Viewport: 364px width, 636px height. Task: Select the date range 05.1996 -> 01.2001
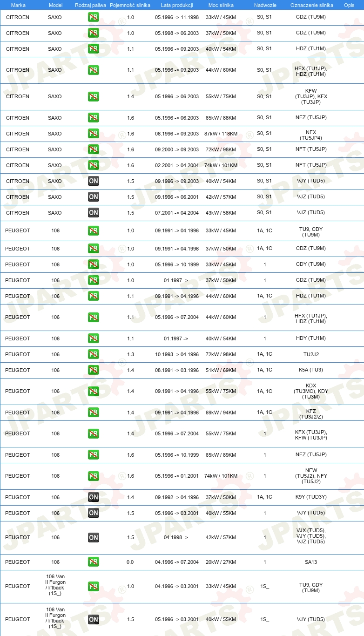tap(177, 476)
